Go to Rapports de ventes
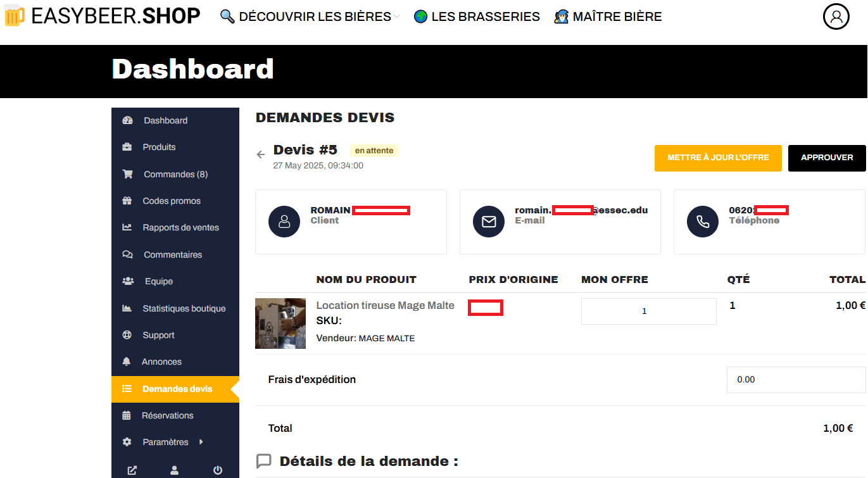Screen dimensions: 868x478 [180, 227]
